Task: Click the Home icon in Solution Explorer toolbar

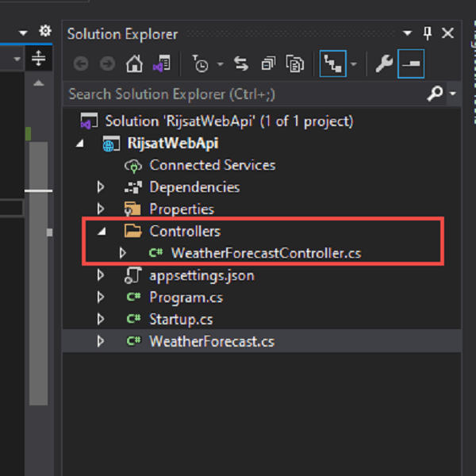Action: (x=135, y=63)
